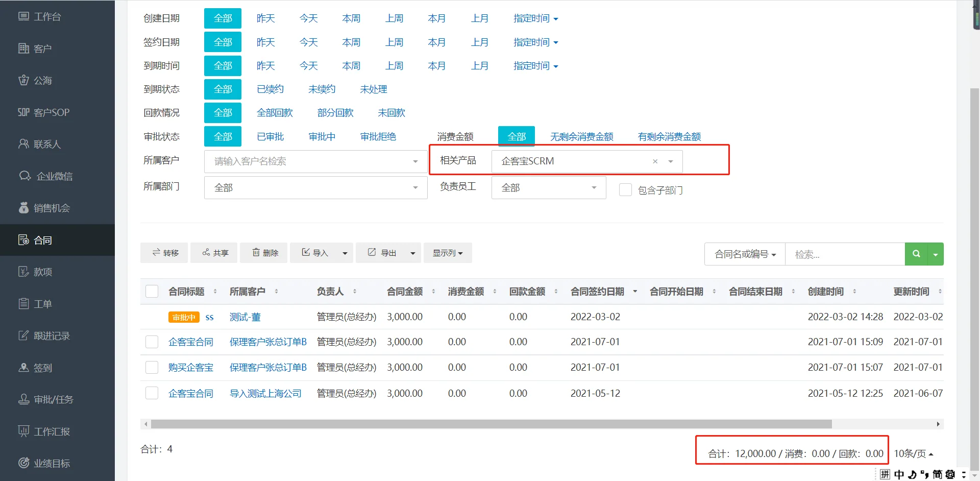This screenshot has height=481, width=980.
Task: Open the 业绩目标 sidebar icon
Action: click(23, 463)
